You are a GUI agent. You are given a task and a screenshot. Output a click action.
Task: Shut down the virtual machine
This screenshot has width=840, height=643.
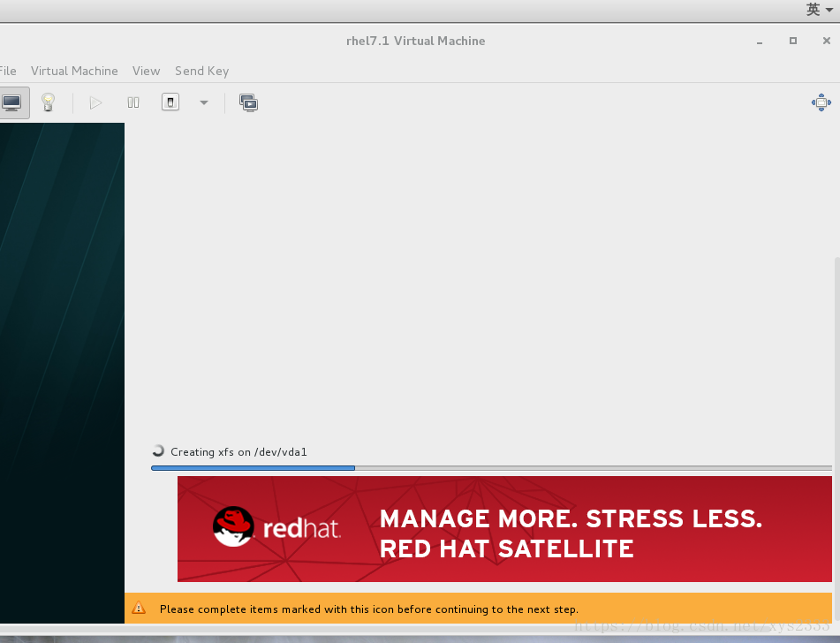[x=170, y=102]
